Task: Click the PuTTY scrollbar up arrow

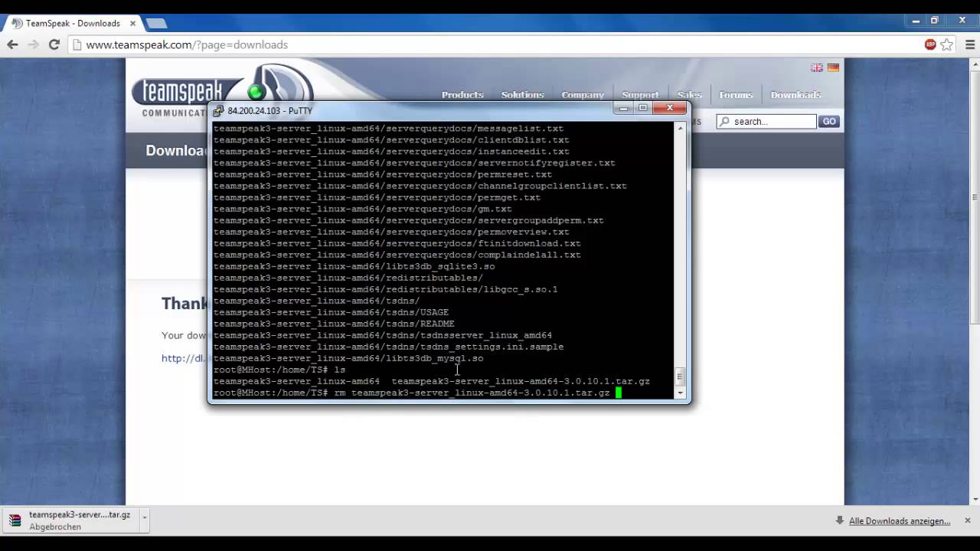Action: [679, 129]
